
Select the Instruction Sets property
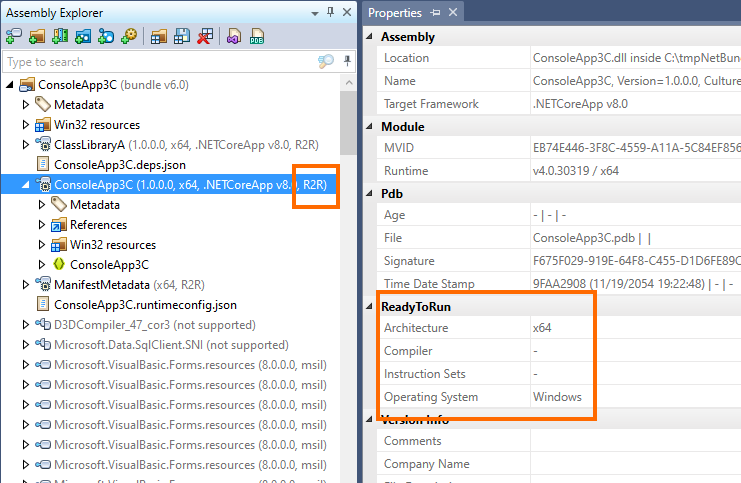tap(559, 374)
